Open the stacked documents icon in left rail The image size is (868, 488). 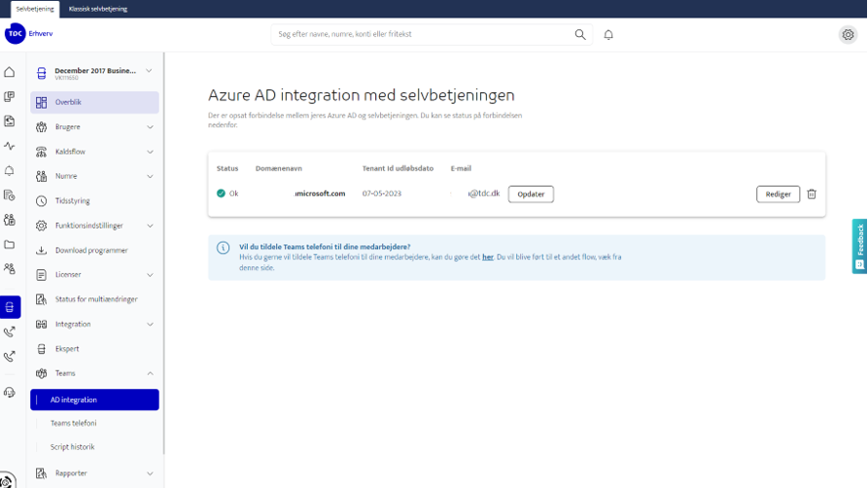(10, 97)
